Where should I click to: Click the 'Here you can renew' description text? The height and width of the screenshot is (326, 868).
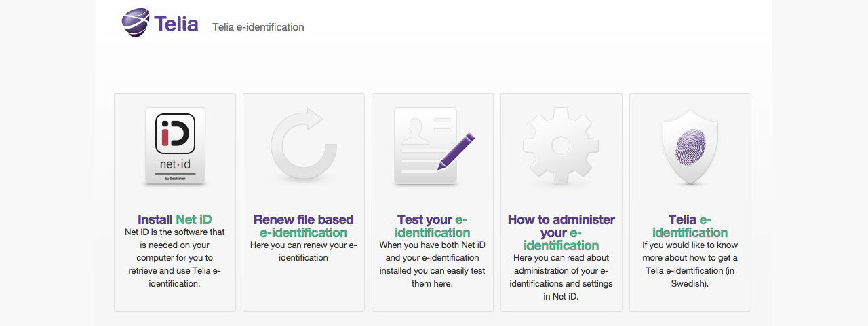(x=303, y=251)
